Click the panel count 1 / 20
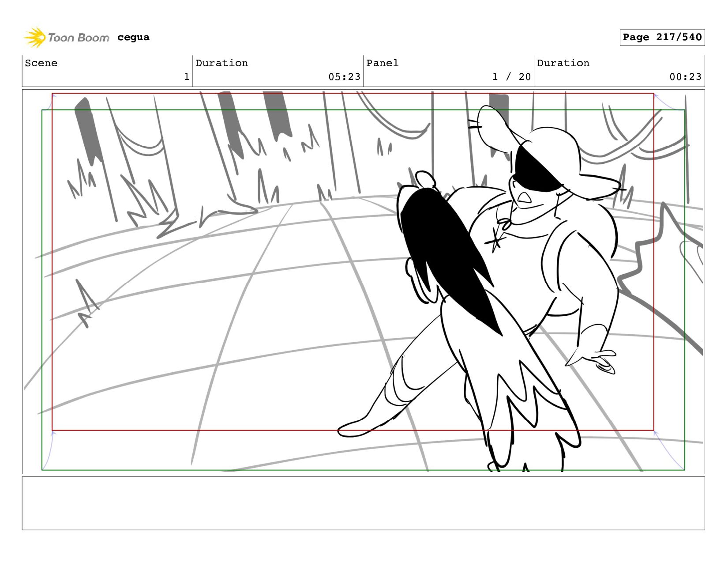 pos(511,77)
